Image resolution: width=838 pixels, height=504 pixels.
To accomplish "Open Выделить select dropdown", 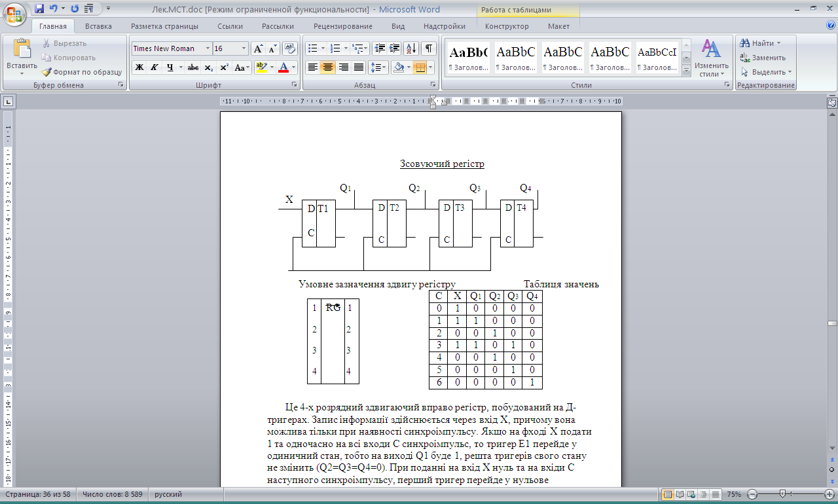I will 766,72.
